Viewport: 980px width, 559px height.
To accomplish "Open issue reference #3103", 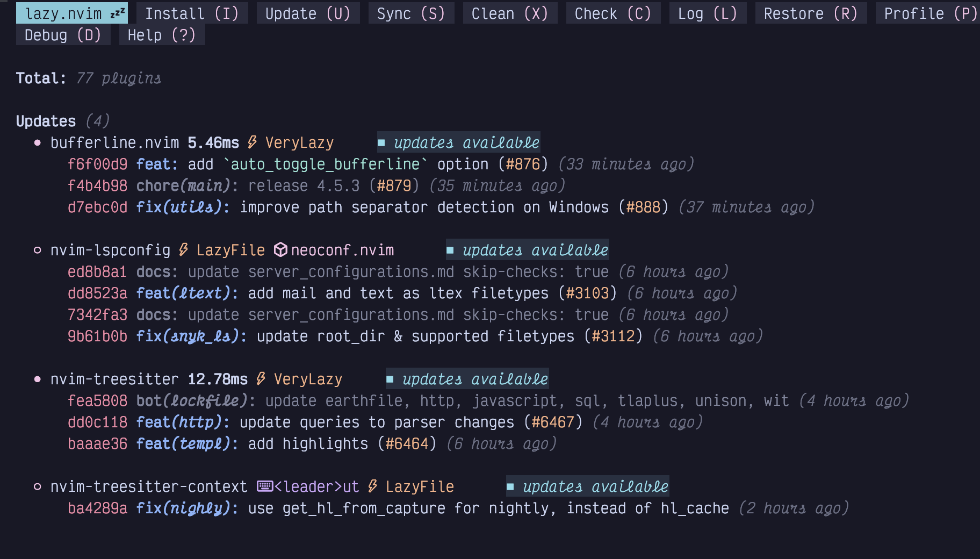I will coord(587,293).
